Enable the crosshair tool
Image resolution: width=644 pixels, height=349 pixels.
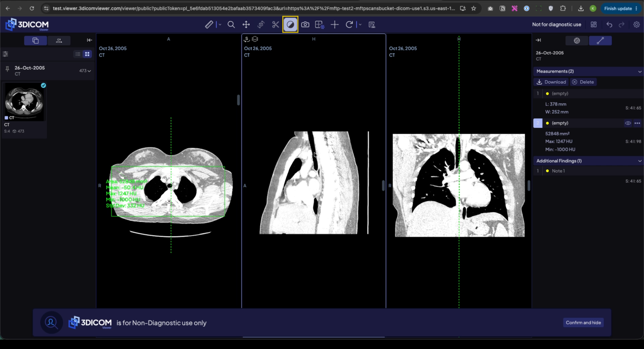point(335,24)
